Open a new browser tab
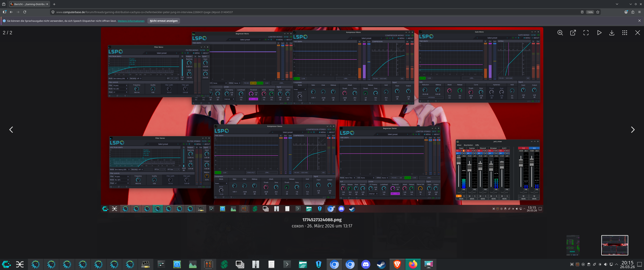Screen dimensions: 644x270 tap(54, 4)
